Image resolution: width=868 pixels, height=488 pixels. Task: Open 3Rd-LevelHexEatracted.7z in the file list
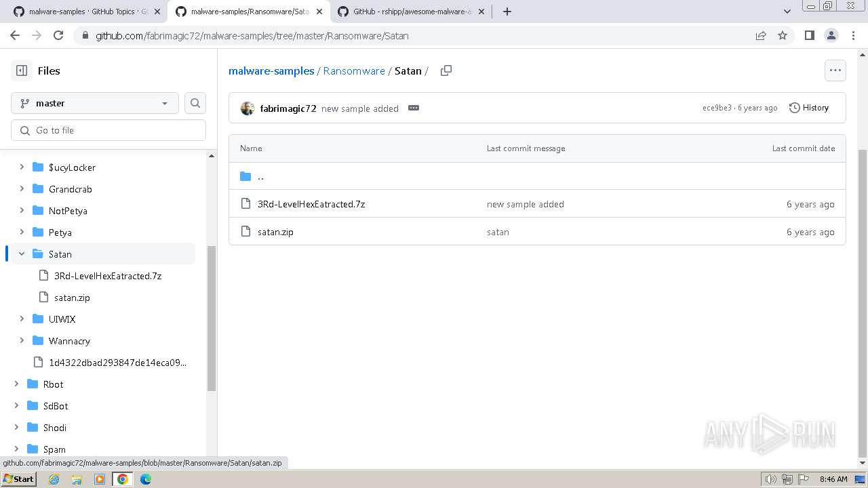tap(311, 204)
